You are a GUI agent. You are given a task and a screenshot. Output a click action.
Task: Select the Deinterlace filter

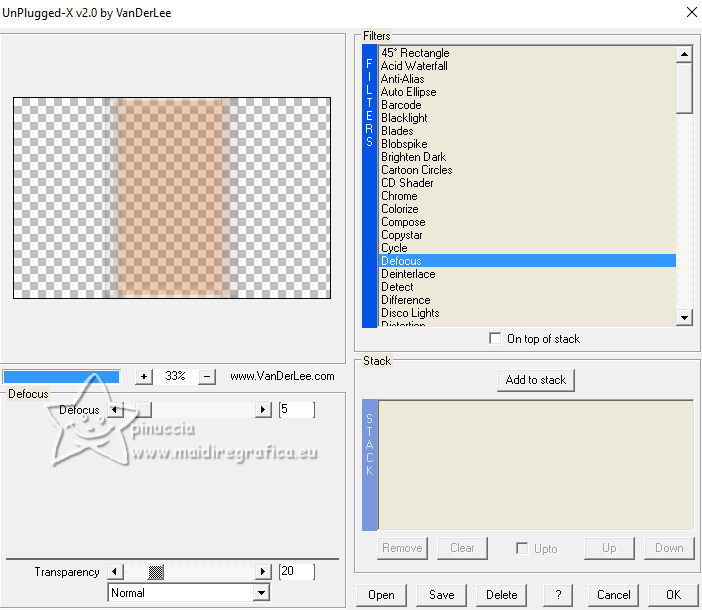527,273
